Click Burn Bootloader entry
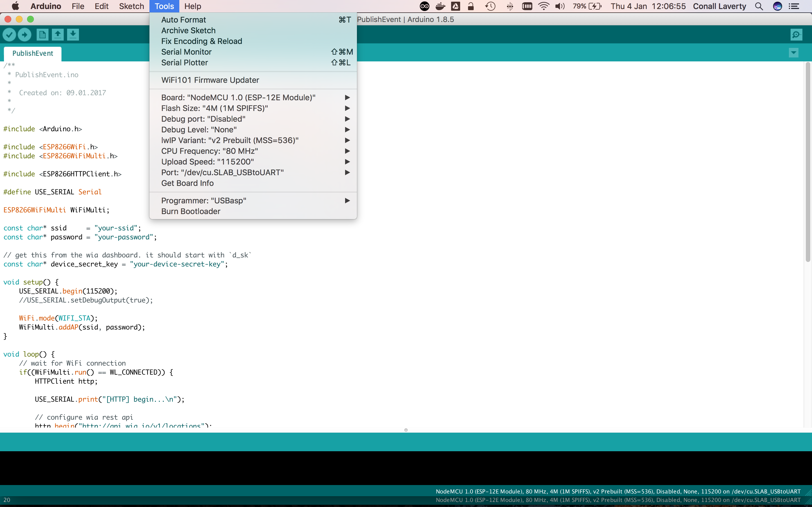 click(x=191, y=211)
